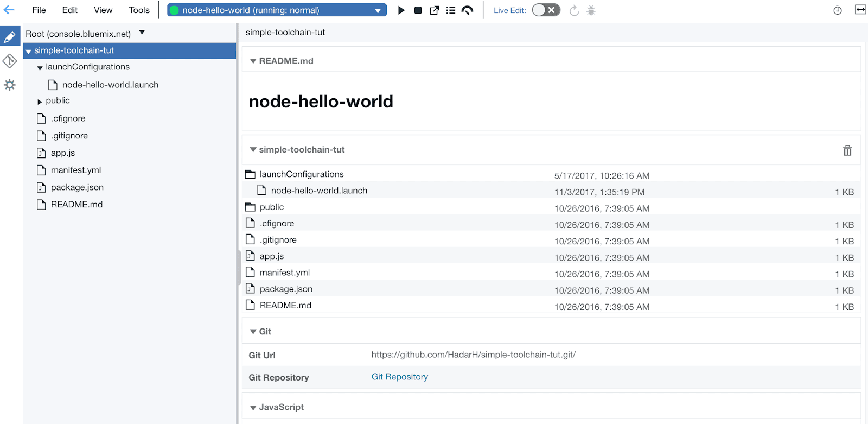
Task: Collapse the simple-toolchain-tut file list section
Action: point(253,149)
